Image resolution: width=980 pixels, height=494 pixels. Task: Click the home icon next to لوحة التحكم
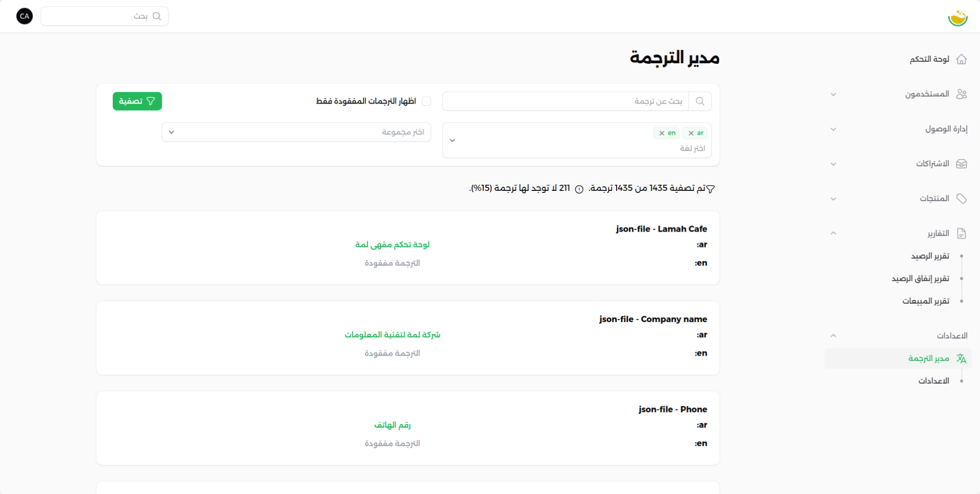[x=962, y=59]
